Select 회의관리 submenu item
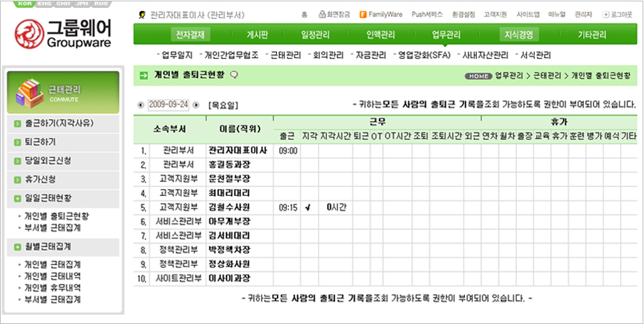The image size is (644, 324). [327, 55]
